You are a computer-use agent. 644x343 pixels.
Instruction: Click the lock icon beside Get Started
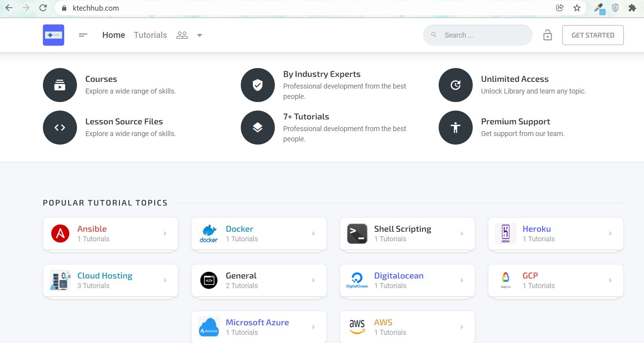tap(547, 35)
